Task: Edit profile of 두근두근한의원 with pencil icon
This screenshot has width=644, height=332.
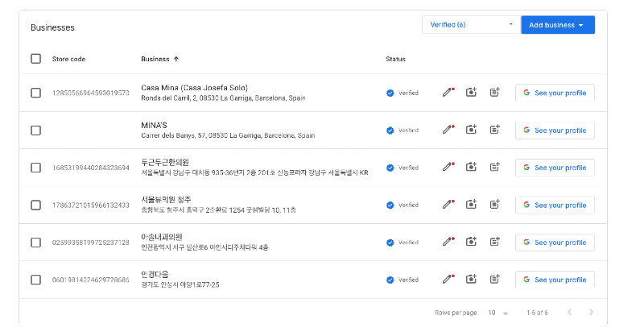Action: [x=448, y=168]
